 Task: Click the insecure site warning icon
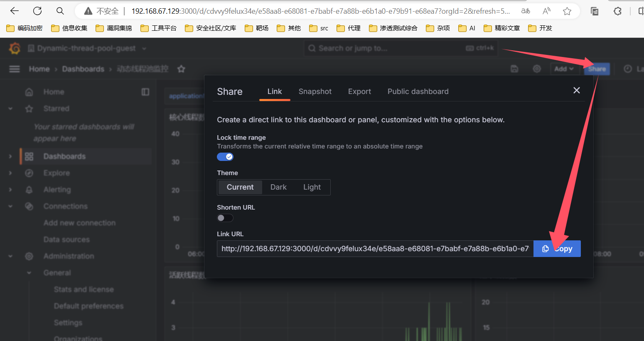coord(88,11)
